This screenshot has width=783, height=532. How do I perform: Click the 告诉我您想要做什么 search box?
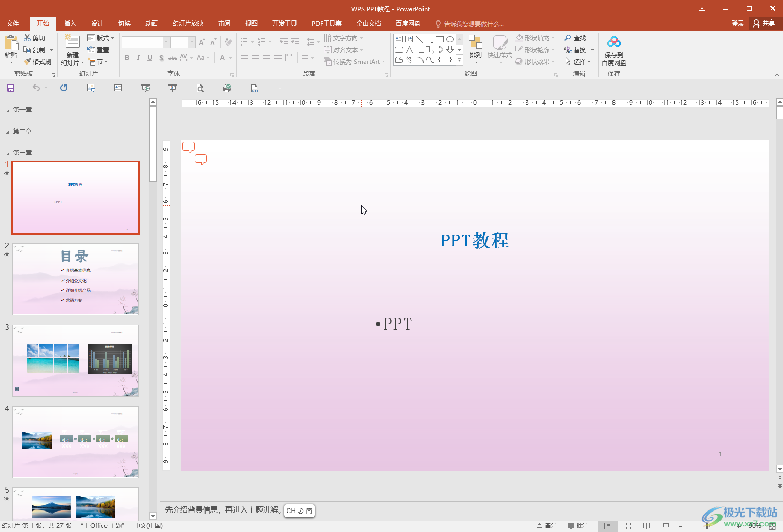[470, 24]
